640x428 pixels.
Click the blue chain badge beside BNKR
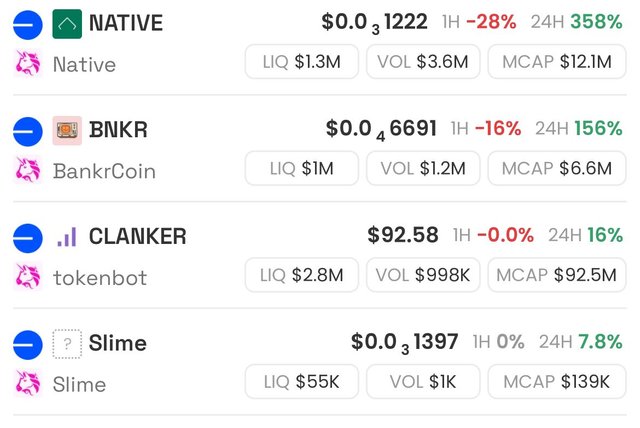27,130
